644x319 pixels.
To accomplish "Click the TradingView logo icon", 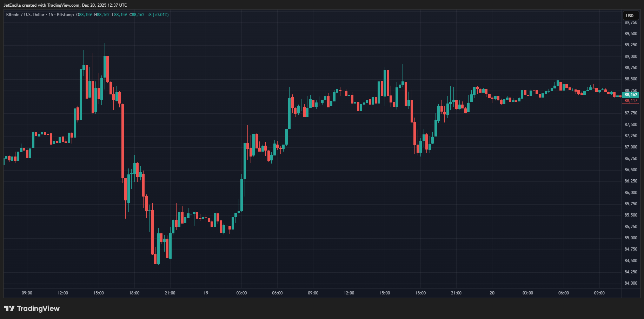I will coord(9,308).
